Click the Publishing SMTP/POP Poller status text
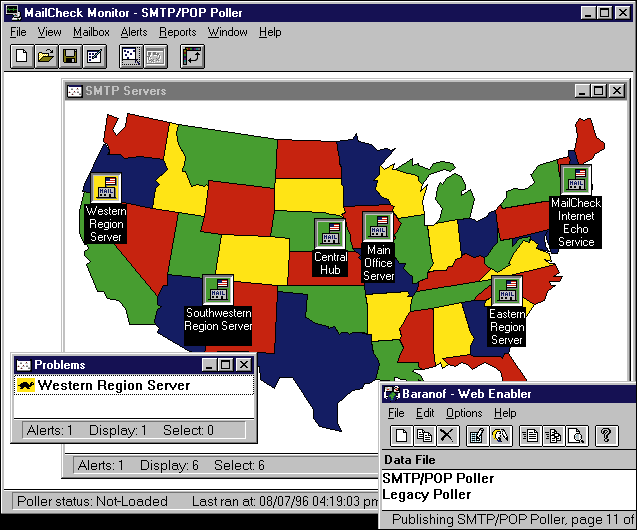637x530 pixels. coord(513,519)
